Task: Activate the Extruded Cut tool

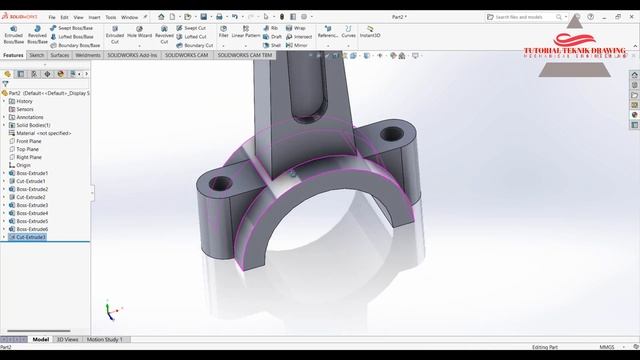Action: tap(115, 35)
